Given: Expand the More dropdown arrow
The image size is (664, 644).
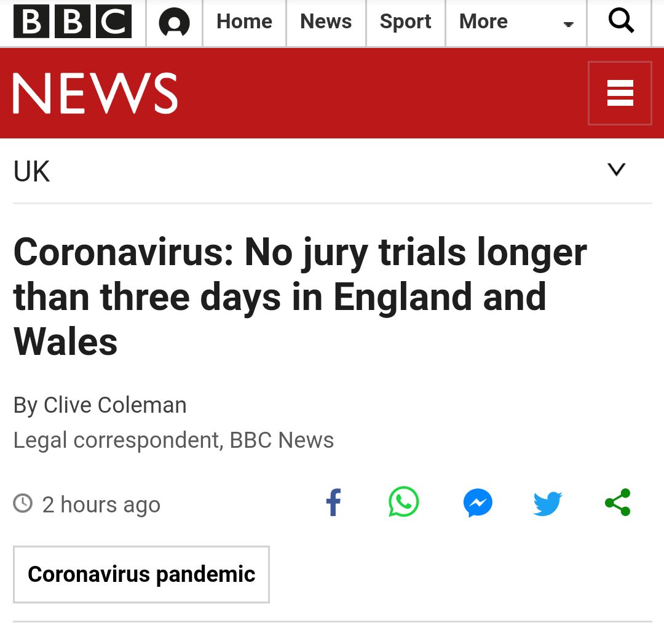Looking at the screenshot, I should coord(569,25).
